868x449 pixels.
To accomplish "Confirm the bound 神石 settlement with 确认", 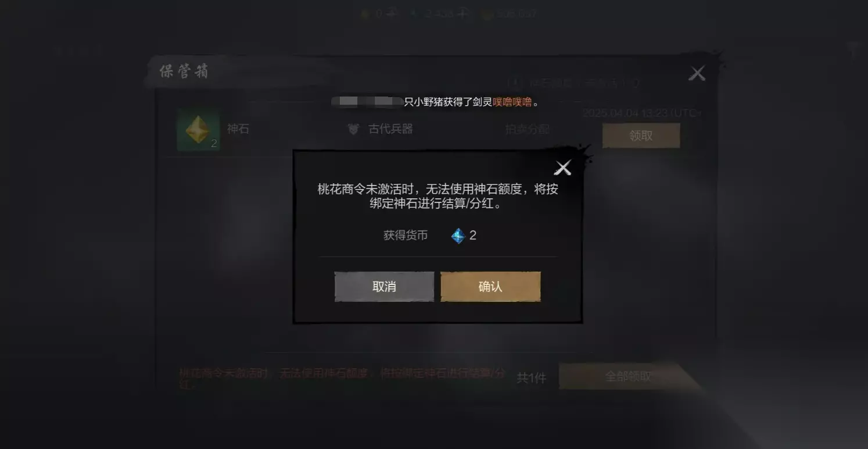I will (490, 286).
